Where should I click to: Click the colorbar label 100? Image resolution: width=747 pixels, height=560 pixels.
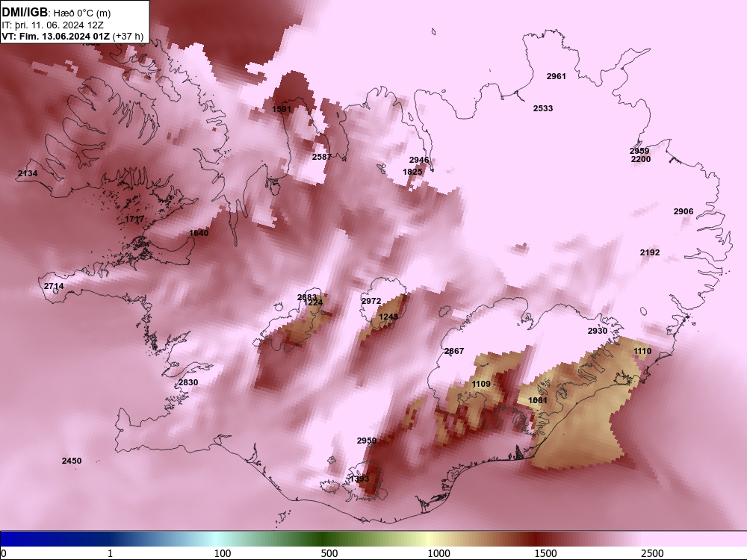click(223, 553)
